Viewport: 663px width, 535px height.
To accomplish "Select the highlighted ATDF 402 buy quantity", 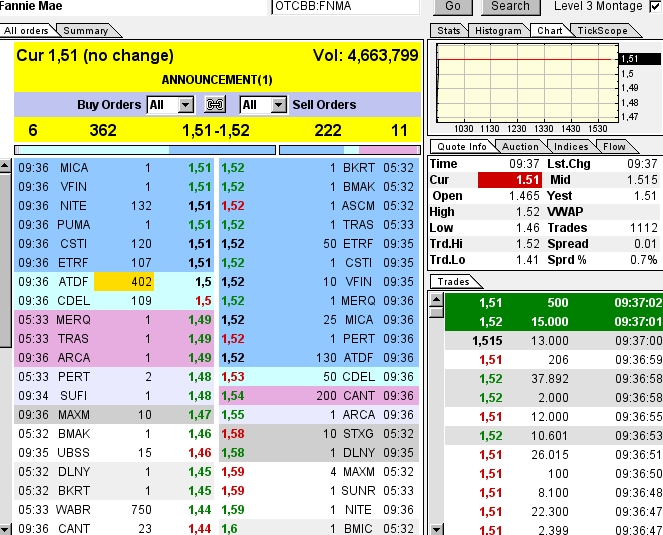I will tap(124, 282).
